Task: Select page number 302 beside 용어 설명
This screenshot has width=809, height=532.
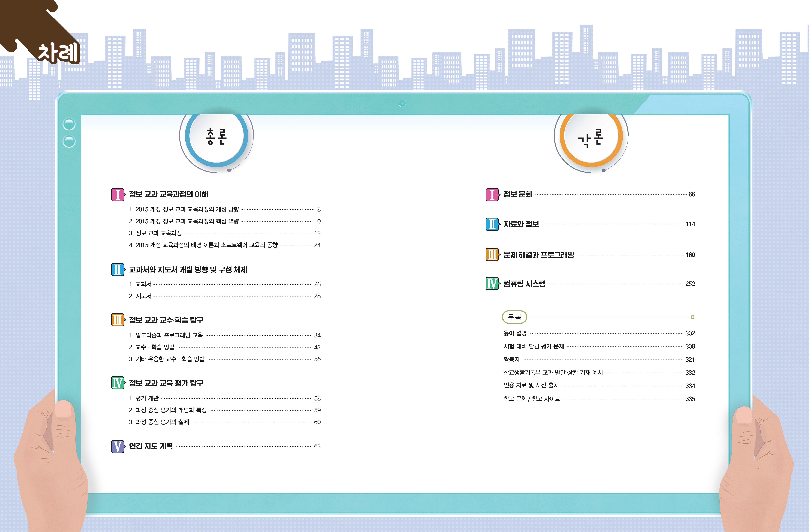Action: (x=690, y=333)
